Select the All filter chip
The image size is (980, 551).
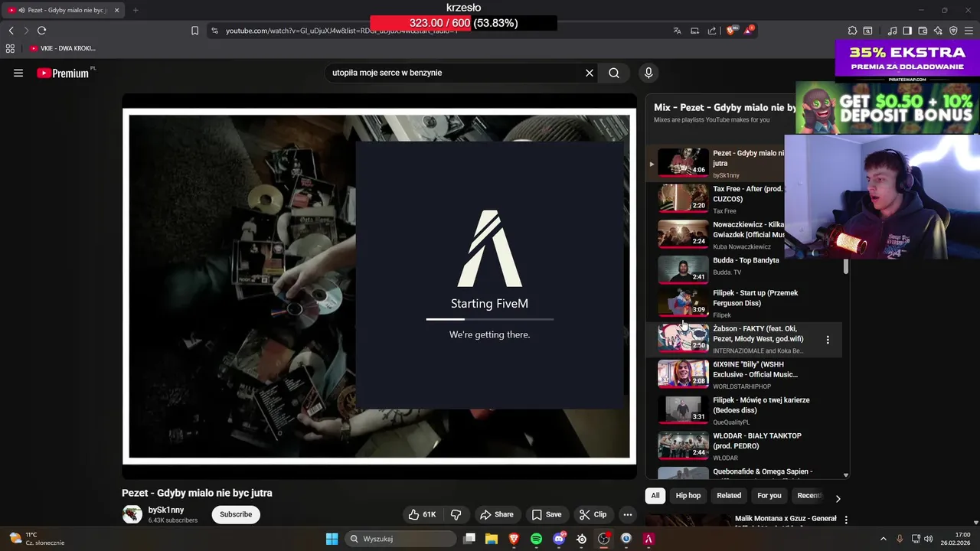pos(655,495)
